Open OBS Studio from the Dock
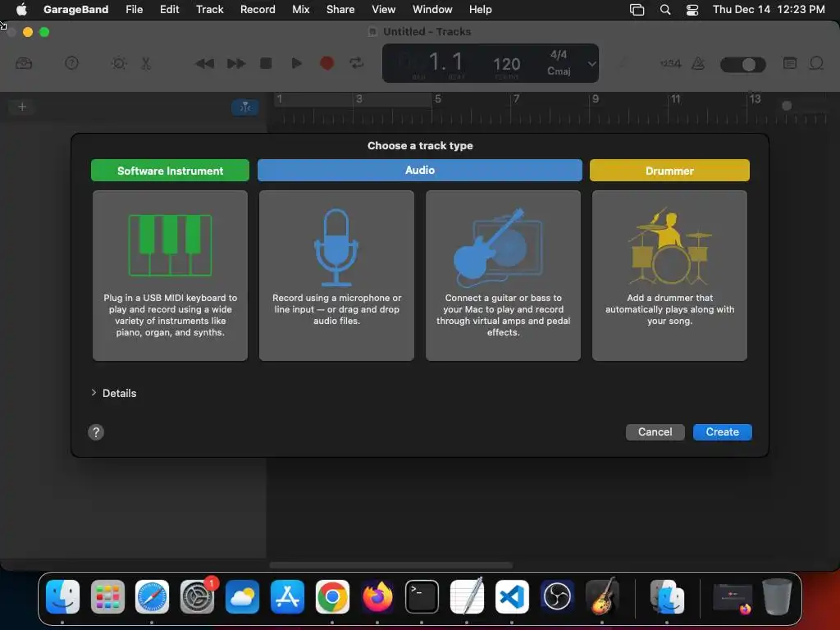840x630 pixels. pyautogui.click(x=557, y=596)
